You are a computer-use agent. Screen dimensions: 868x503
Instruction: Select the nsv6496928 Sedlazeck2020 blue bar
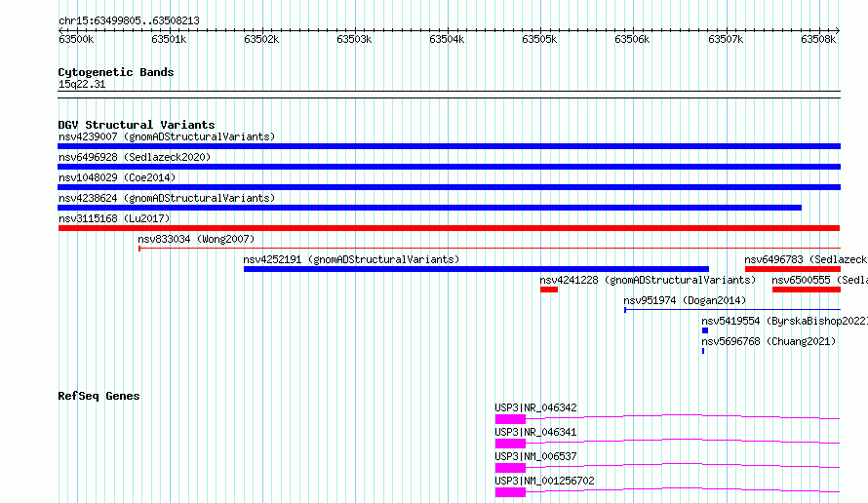pyautogui.click(x=449, y=167)
